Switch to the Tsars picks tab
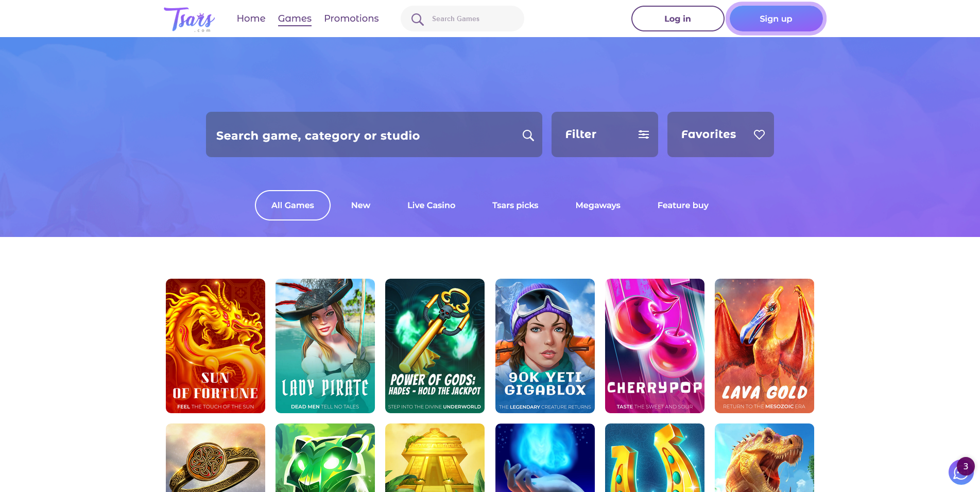The width and height of the screenshot is (980, 492). [515, 205]
